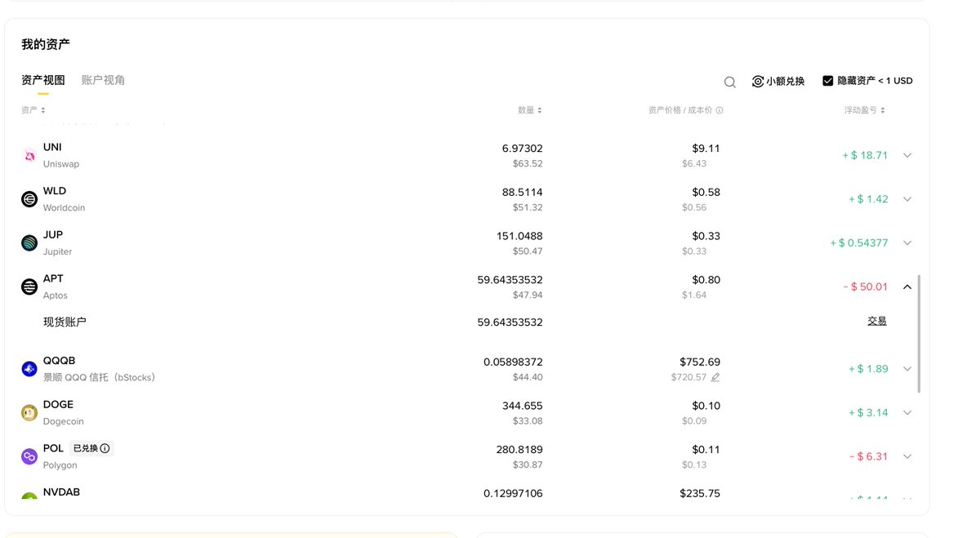
Task: Expand the JUP row chevron
Action: point(907,242)
